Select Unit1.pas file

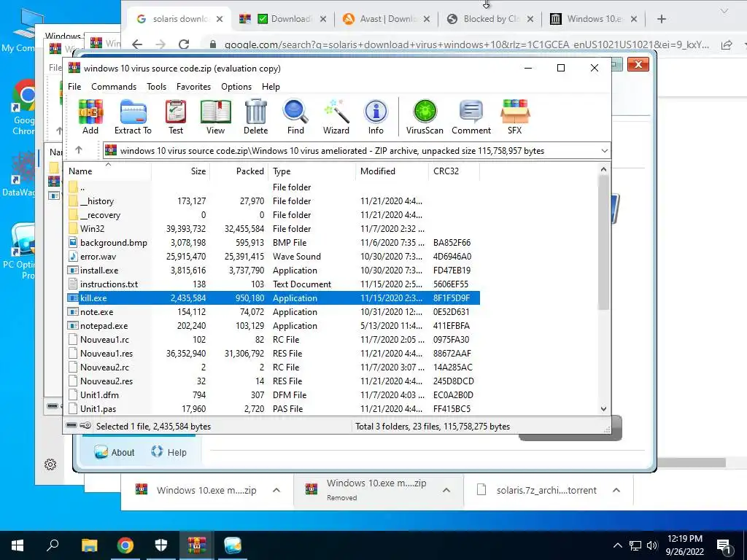274,408
